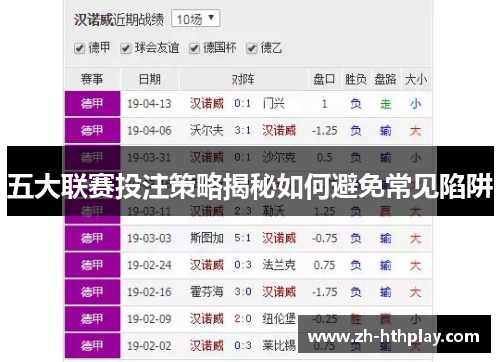This screenshot has width=500, height=362.
Task: Click the 汉诺威近期战绩 title
Action: pos(119,20)
